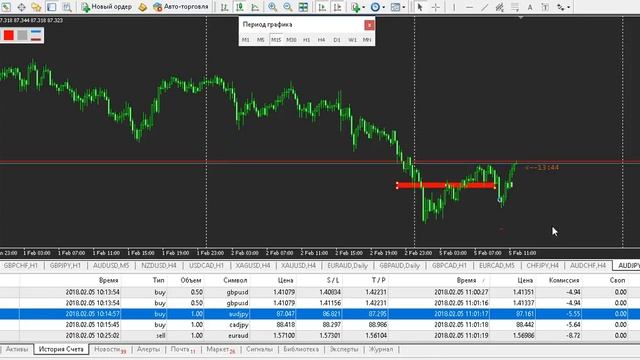This screenshot has width=640, height=360.
Task: Select M15 chart period
Action: [x=276, y=40]
